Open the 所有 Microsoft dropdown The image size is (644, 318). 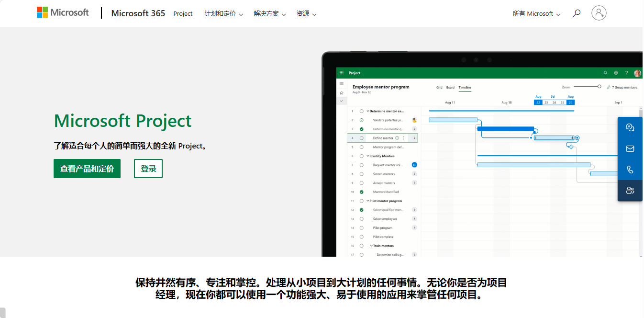[536, 14]
